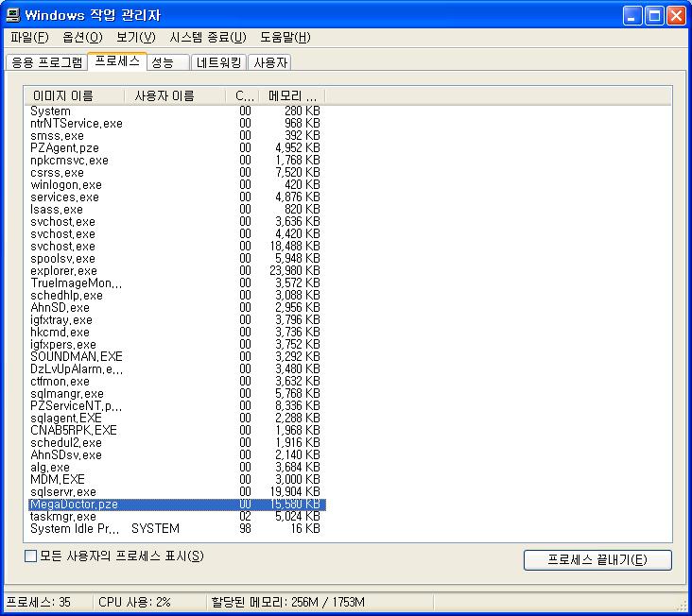The image size is (692, 616).
Task: Select the lsass.exe process
Action: pos(177,209)
